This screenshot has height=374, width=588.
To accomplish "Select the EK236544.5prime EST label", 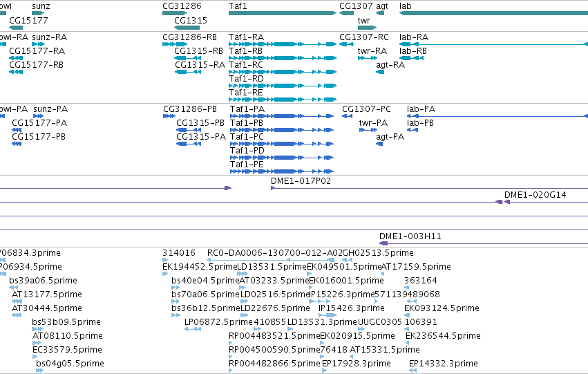I will [444, 337].
